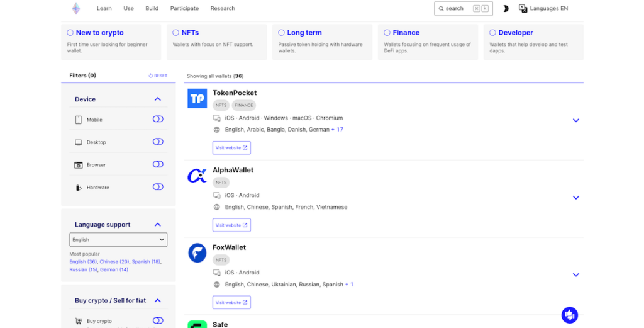This screenshot has width=644, height=328.
Task: Click the search input field
Action: click(464, 9)
